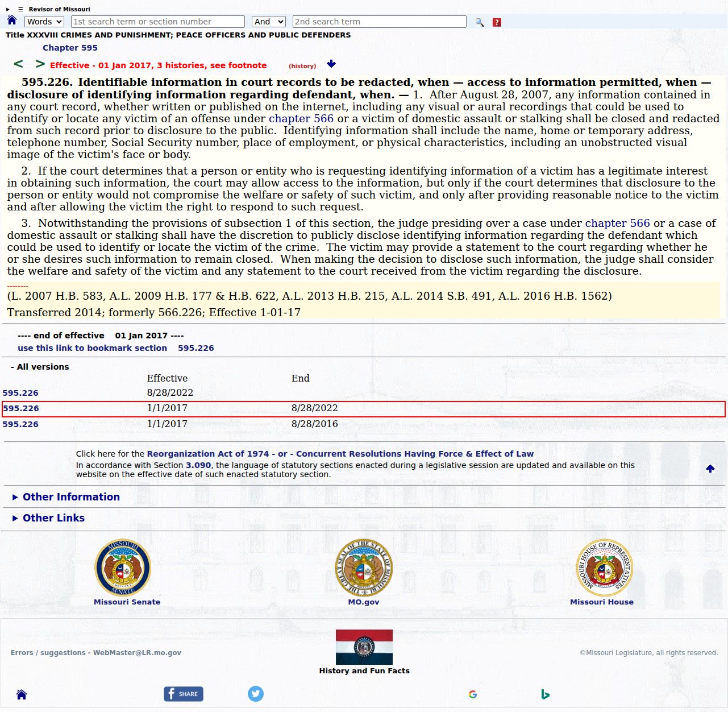The width and height of the screenshot is (728, 712).
Task: Click the home icon beside the search bar
Action: pyautogui.click(x=12, y=20)
